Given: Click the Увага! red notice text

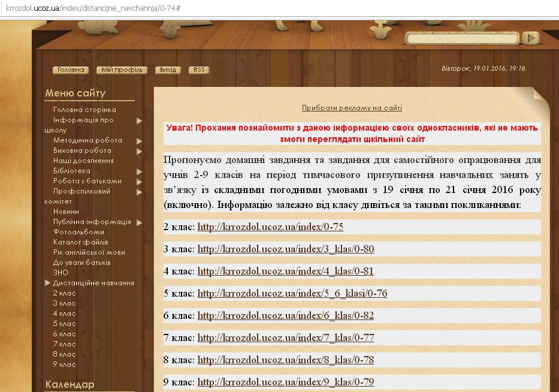Looking at the screenshot, I should point(352,134).
